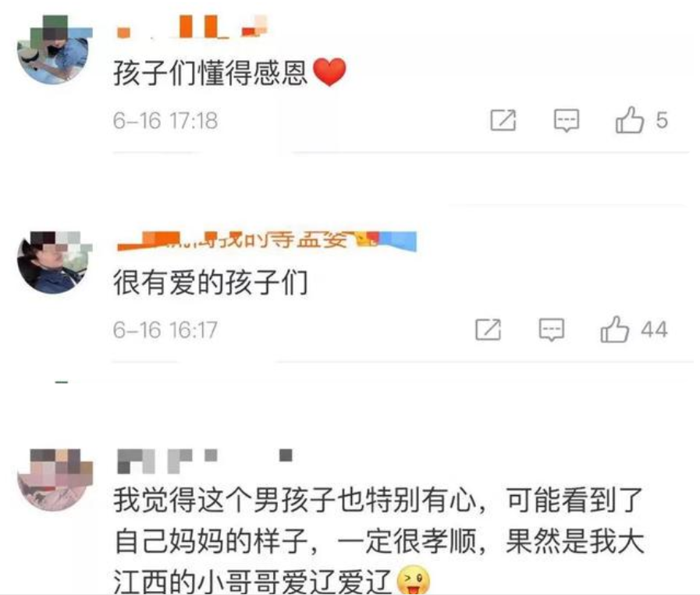Click the like count 5
Screen dimensions: 700x595
coord(662,120)
